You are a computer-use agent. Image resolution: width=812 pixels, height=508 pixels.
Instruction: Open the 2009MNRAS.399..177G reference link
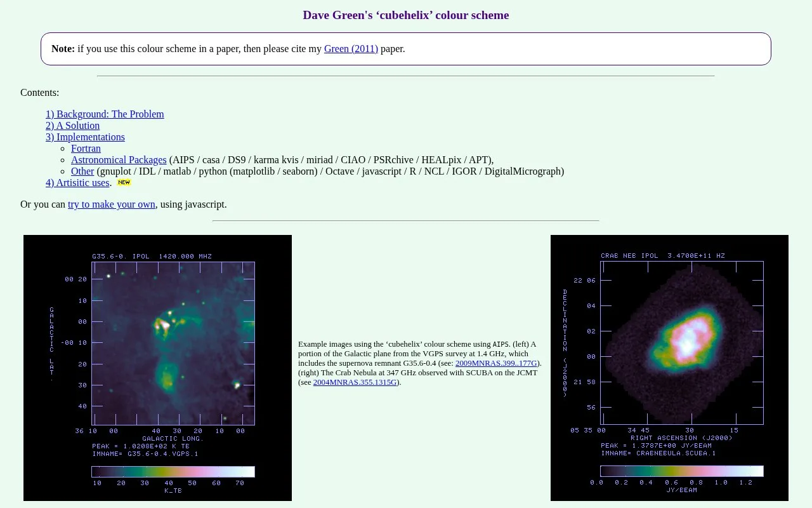click(496, 363)
